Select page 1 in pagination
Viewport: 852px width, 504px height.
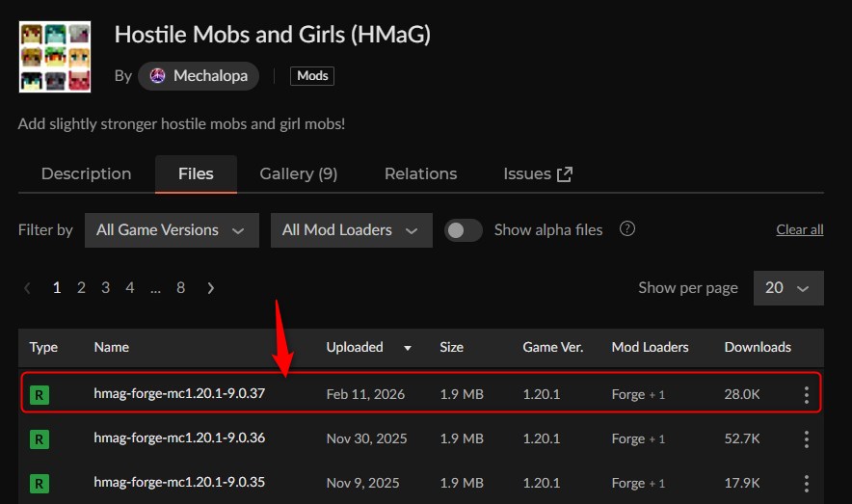[57, 288]
